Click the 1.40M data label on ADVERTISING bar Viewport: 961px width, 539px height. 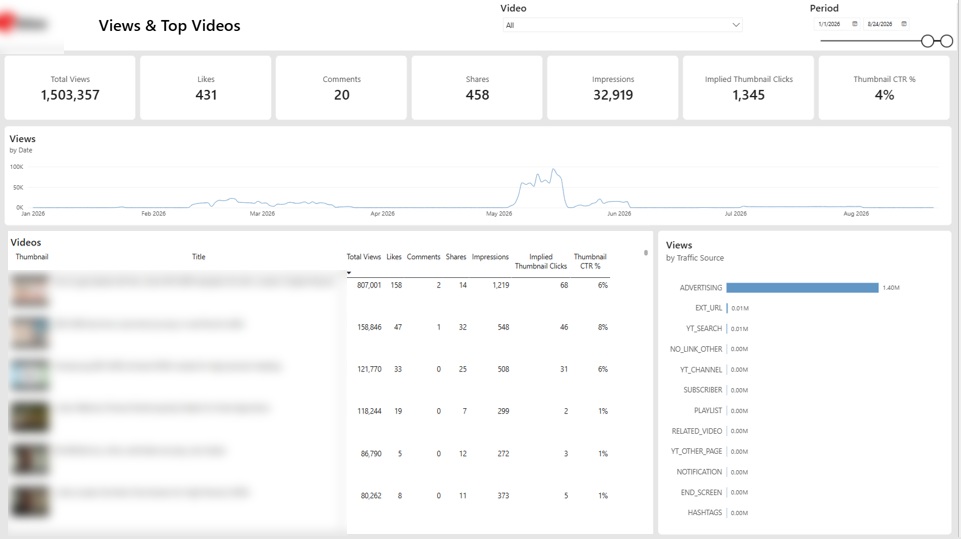tap(891, 288)
